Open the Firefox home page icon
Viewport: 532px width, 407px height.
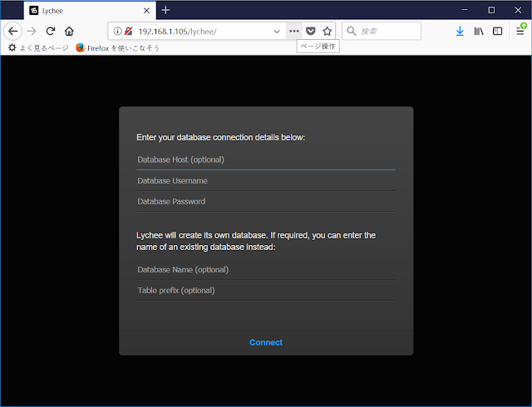(69, 32)
